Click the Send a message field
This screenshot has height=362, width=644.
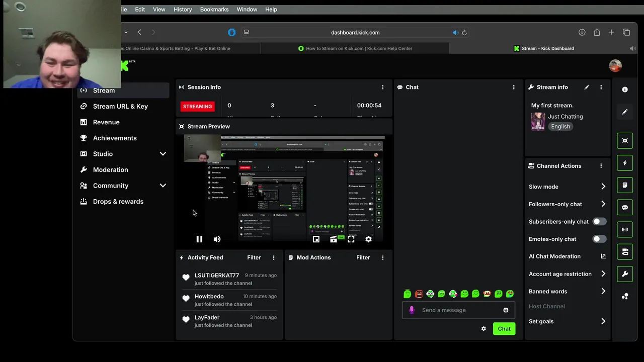click(x=458, y=310)
